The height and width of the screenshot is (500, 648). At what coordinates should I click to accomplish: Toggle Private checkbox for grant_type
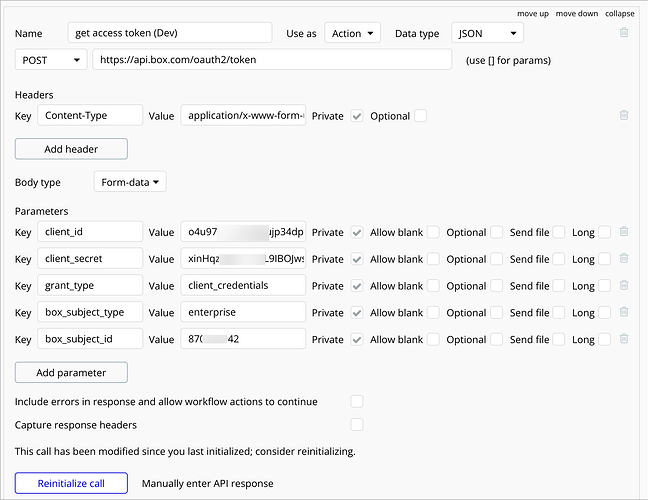[357, 286]
